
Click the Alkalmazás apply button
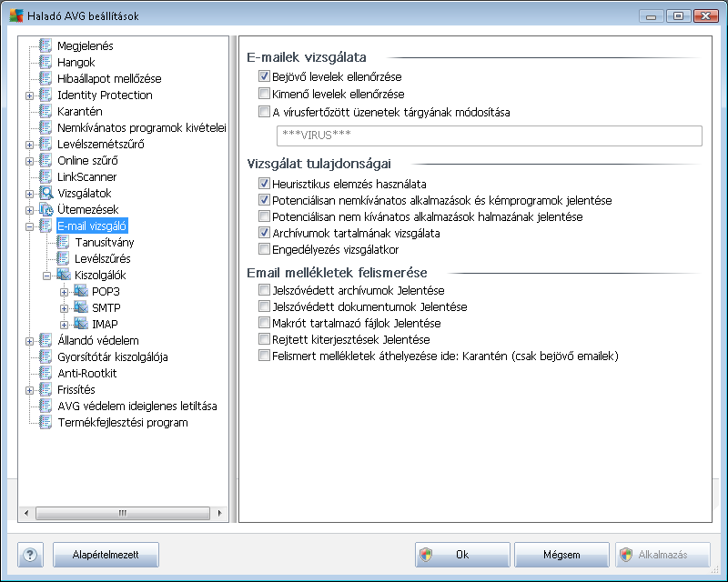pos(662,555)
